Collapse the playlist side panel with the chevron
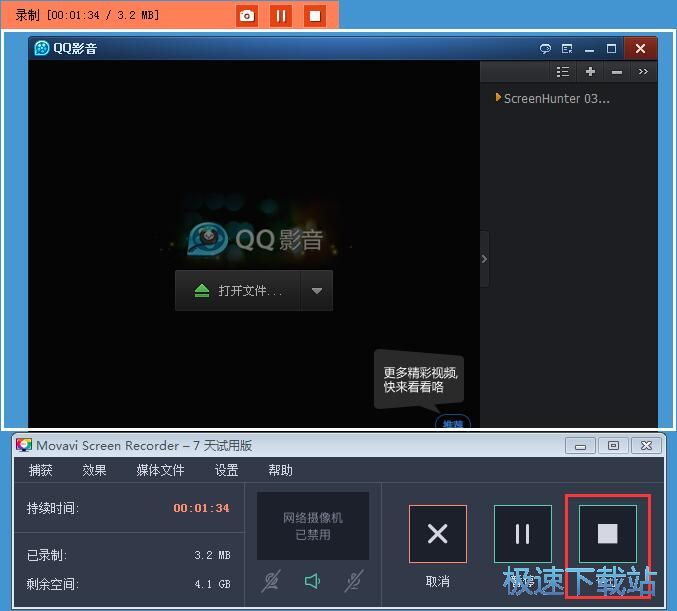Screen dimensions: 677x611 coord(484,259)
